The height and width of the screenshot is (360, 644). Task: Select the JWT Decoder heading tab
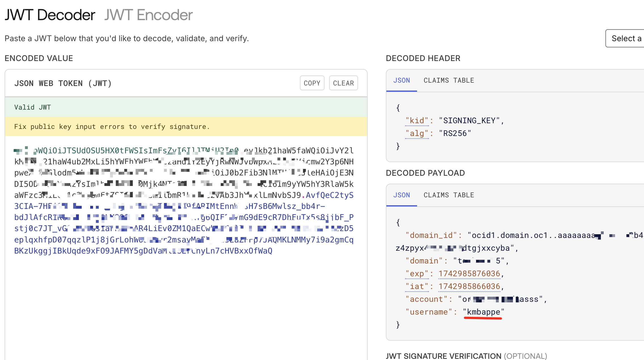point(50,15)
